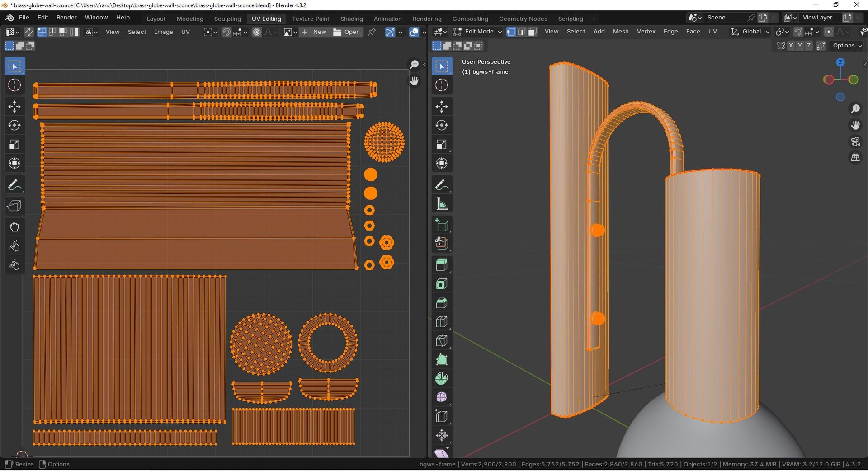Image resolution: width=868 pixels, height=471 pixels.
Task: Switch to the Texture Paint workspace tab
Action: click(311, 19)
